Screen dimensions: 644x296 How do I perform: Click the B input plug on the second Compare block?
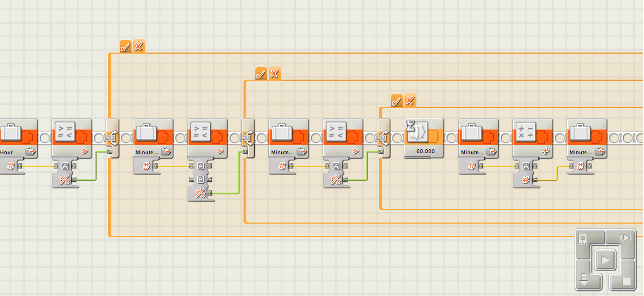(x=192, y=180)
